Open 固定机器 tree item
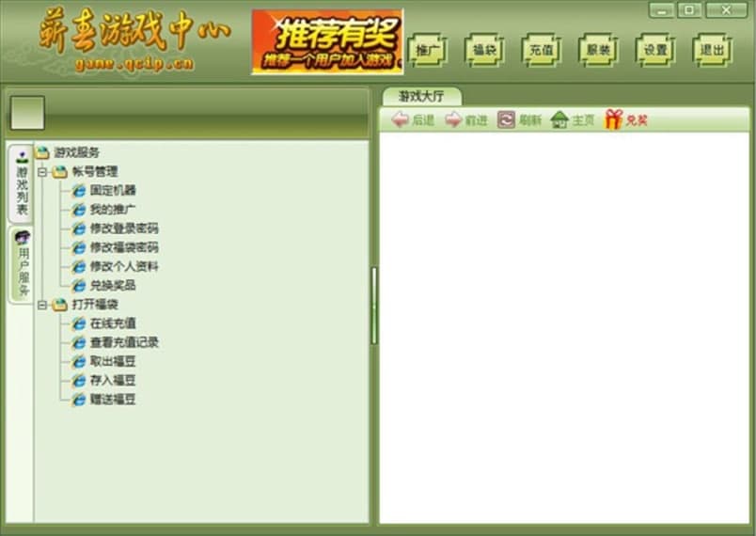Screen dimensions: 756x536 (x=113, y=190)
